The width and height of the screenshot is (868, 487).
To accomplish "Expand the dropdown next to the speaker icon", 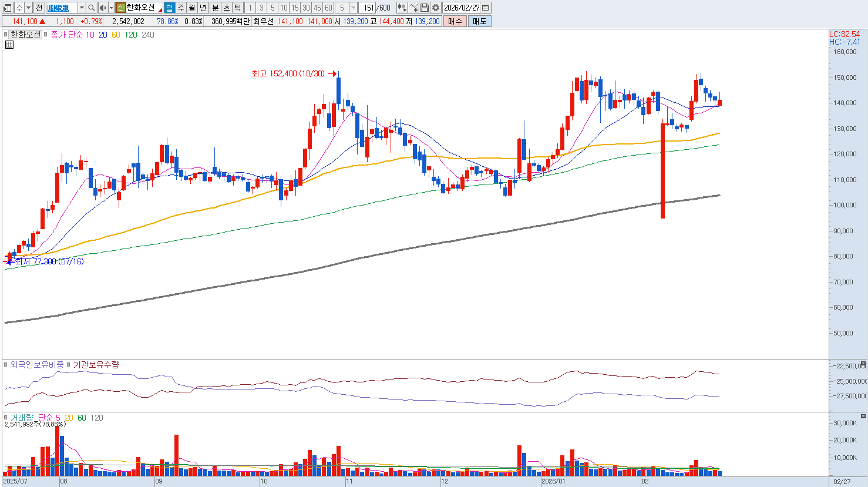I will click(111, 8).
